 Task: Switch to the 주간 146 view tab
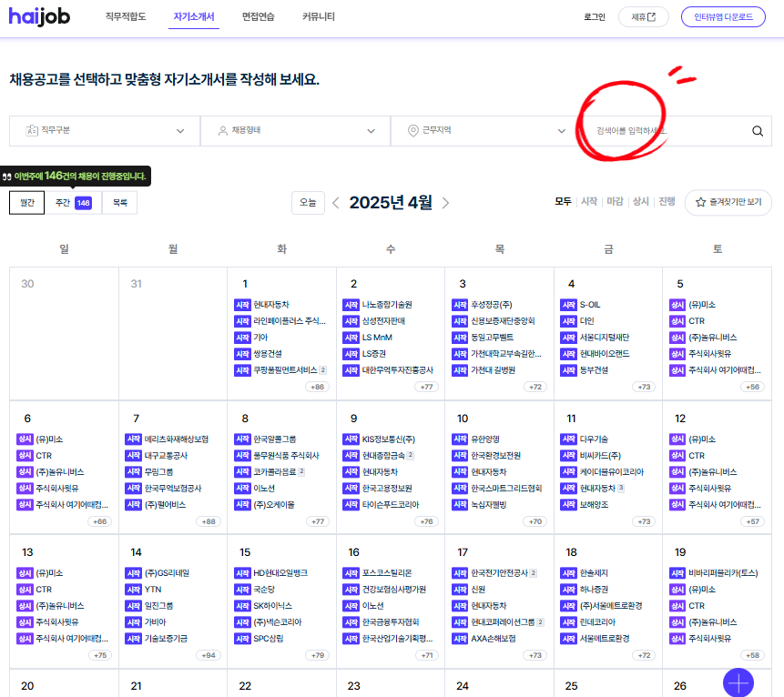pos(74,203)
